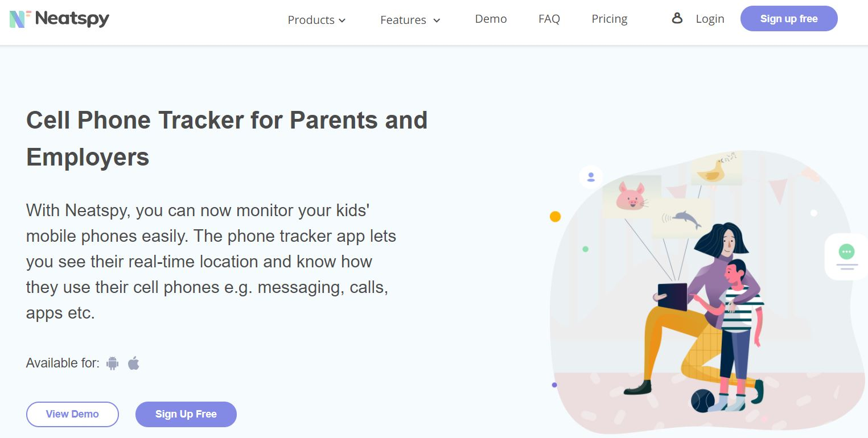Click the user profile icon beside Login
Screen dimensions: 868x438
(x=677, y=18)
